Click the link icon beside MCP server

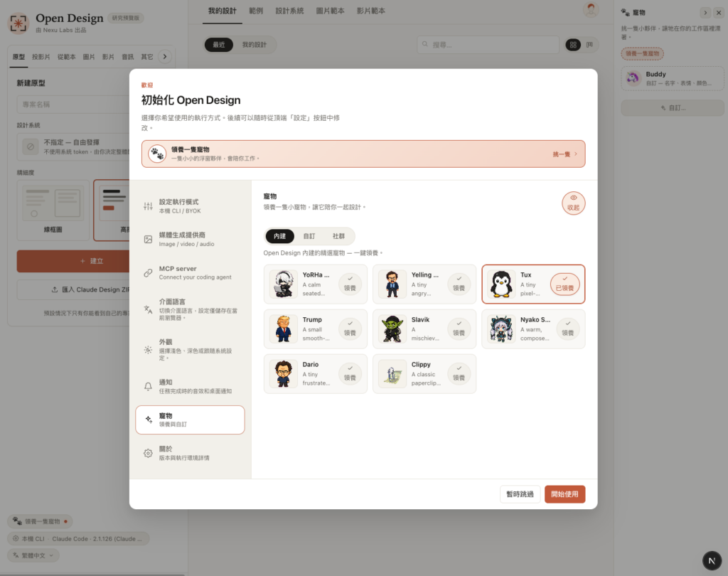point(148,272)
